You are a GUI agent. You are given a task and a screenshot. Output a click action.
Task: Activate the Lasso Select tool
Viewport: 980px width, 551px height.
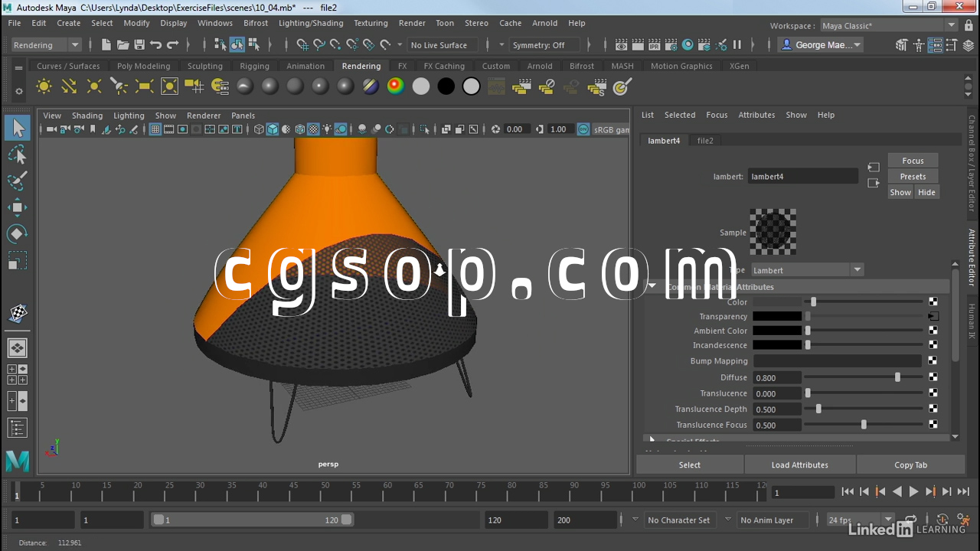point(18,155)
